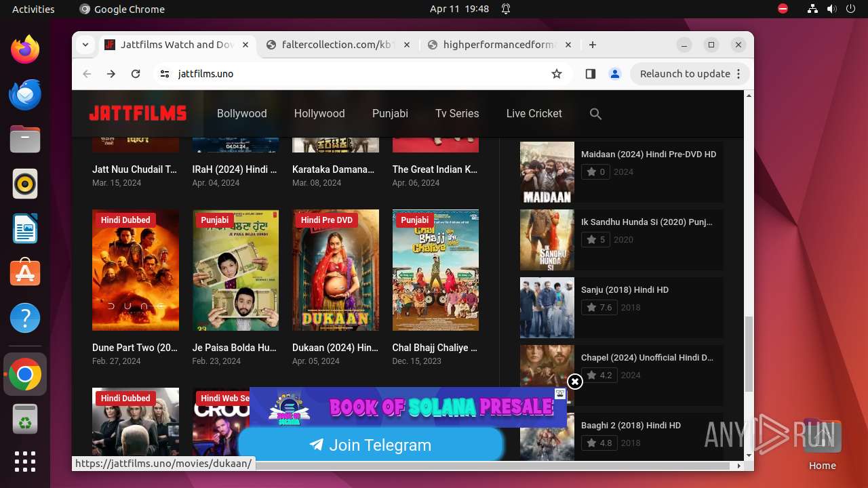Open the network status indicator

812,9
